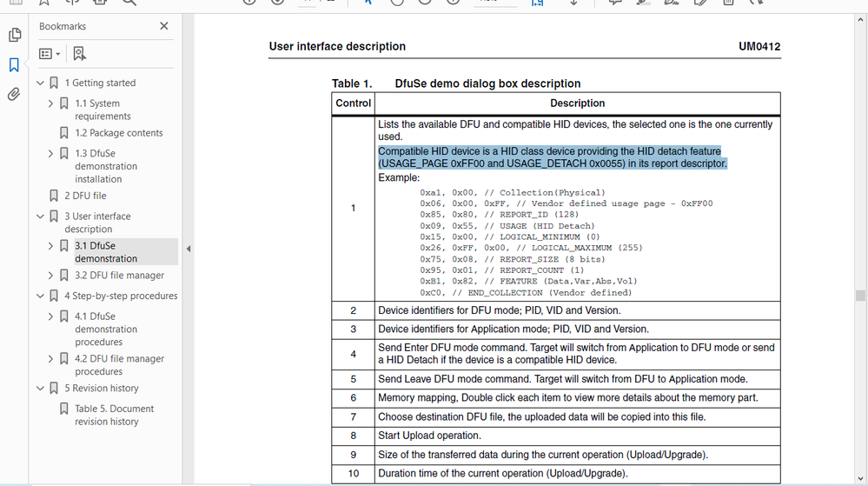Open the page thumbnails panel icon
The image size is (868, 486).
15,35
